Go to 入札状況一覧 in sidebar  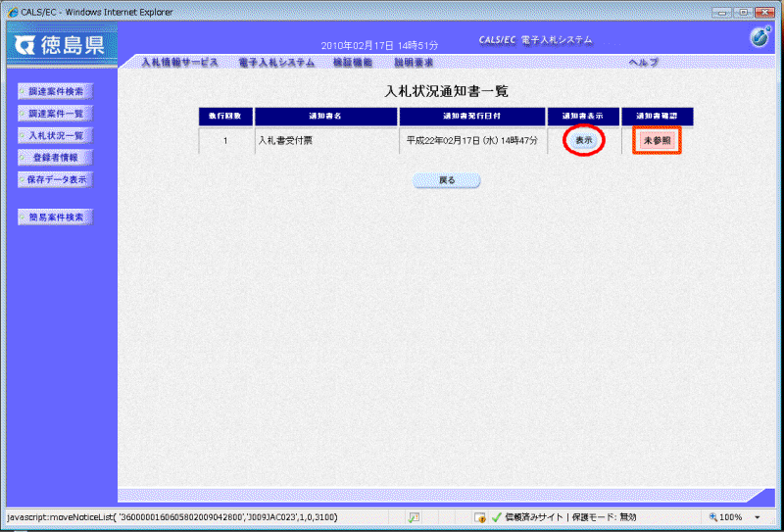(56, 135)
